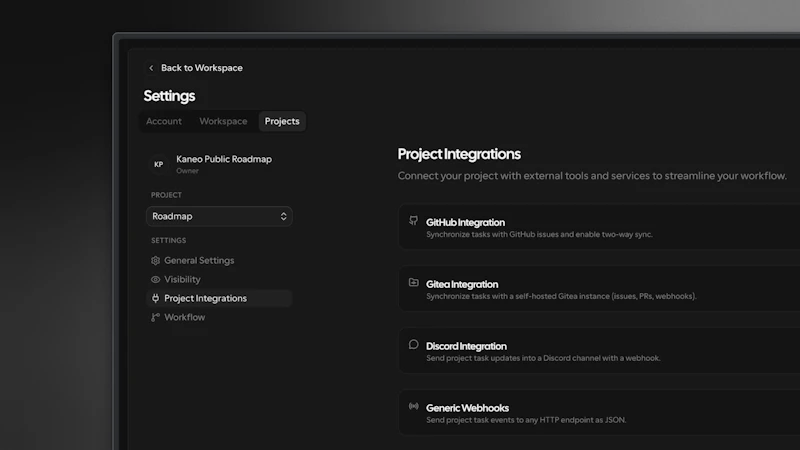Click the Project Integrations page heading
This screenshot has width=800, height=450.
coord(459,154)
